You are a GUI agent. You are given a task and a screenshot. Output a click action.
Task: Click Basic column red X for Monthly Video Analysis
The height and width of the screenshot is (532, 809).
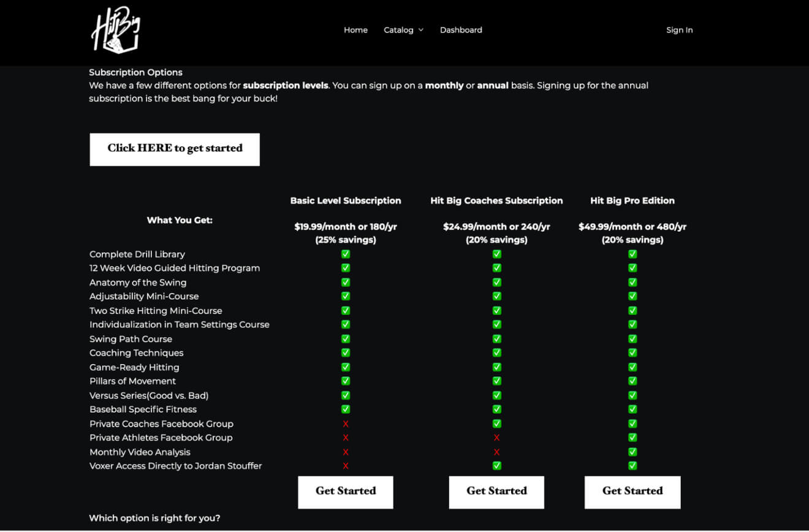[346, 452]
